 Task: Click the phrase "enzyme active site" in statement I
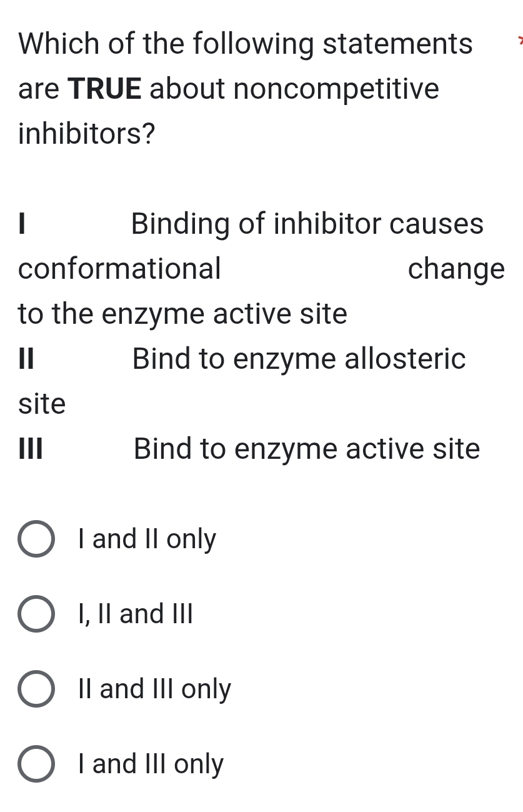point(222,313)
